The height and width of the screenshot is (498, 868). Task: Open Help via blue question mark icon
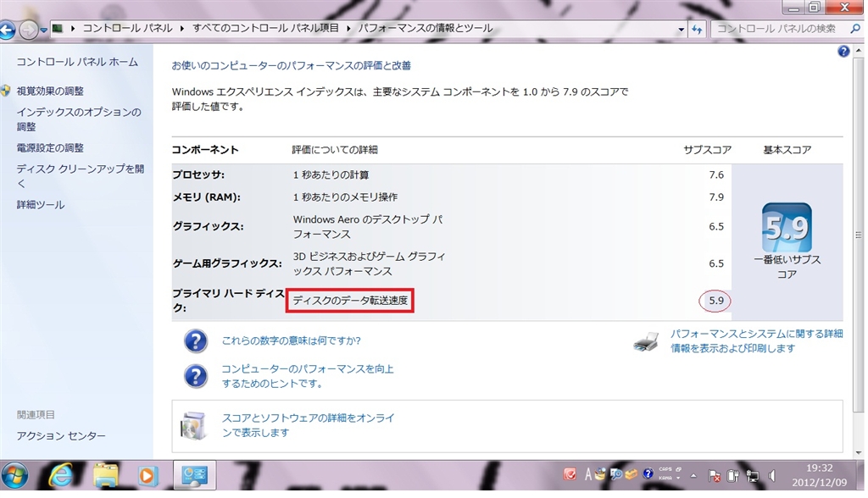[x=843, y=52]
